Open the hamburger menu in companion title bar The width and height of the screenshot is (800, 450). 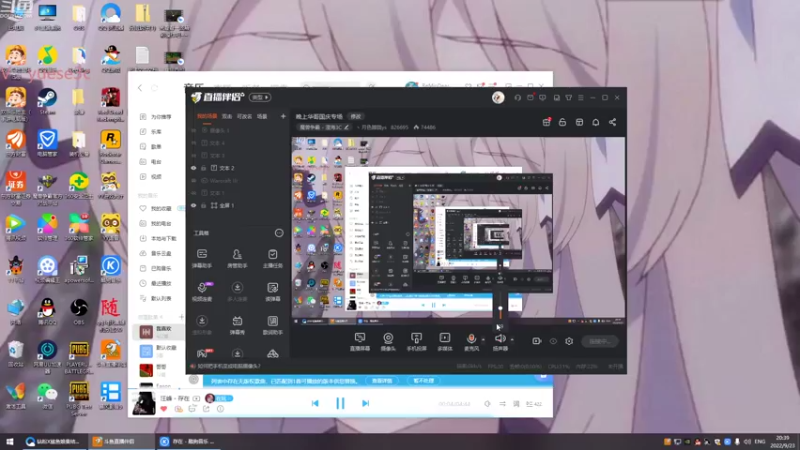(581, 97)
